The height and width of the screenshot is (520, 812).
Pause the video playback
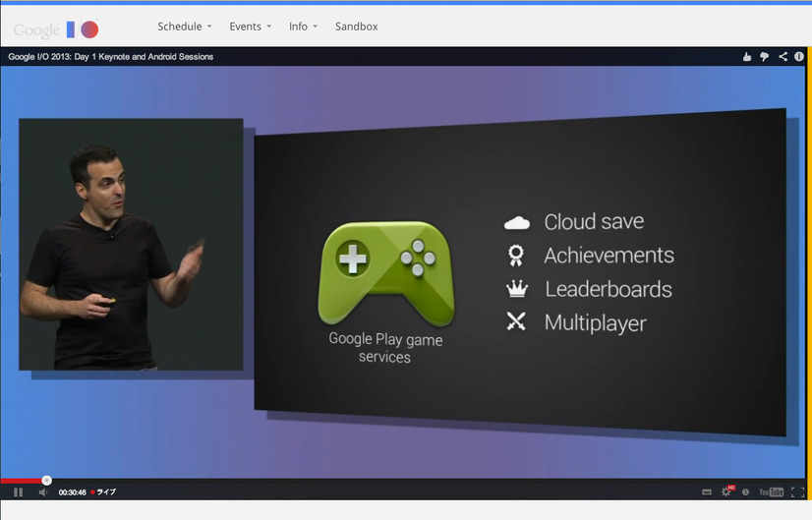pyautogui.click(x=18, y=492)
